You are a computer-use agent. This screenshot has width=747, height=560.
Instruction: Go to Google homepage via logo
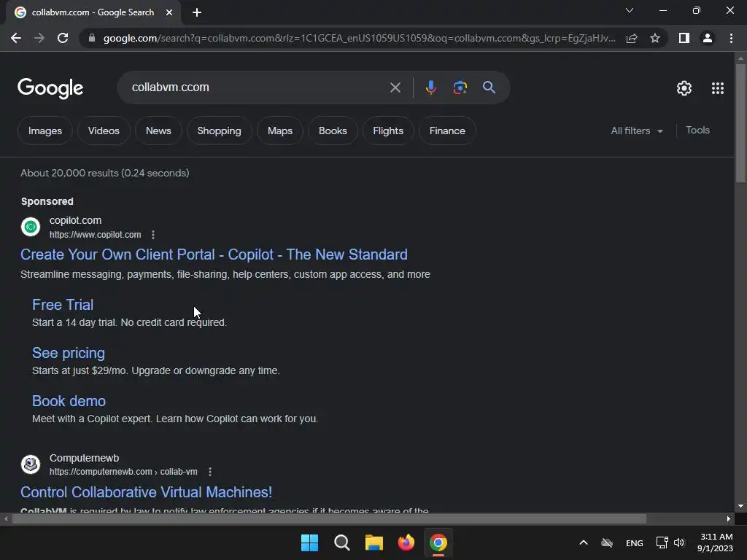coord(50,88)
